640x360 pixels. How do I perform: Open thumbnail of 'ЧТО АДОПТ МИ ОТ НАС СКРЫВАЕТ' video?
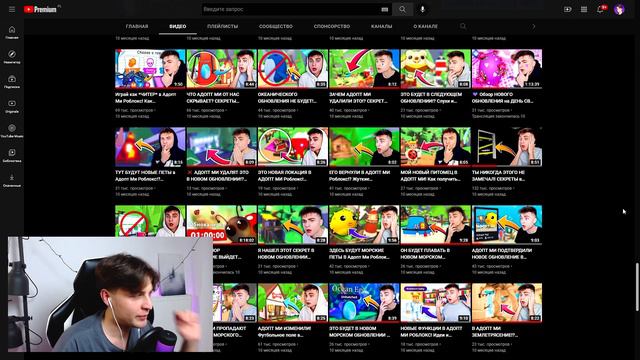click(222, 69)
